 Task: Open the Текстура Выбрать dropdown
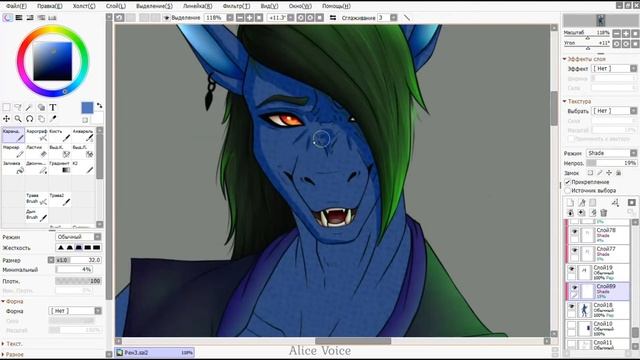click(x=614, y=111)
